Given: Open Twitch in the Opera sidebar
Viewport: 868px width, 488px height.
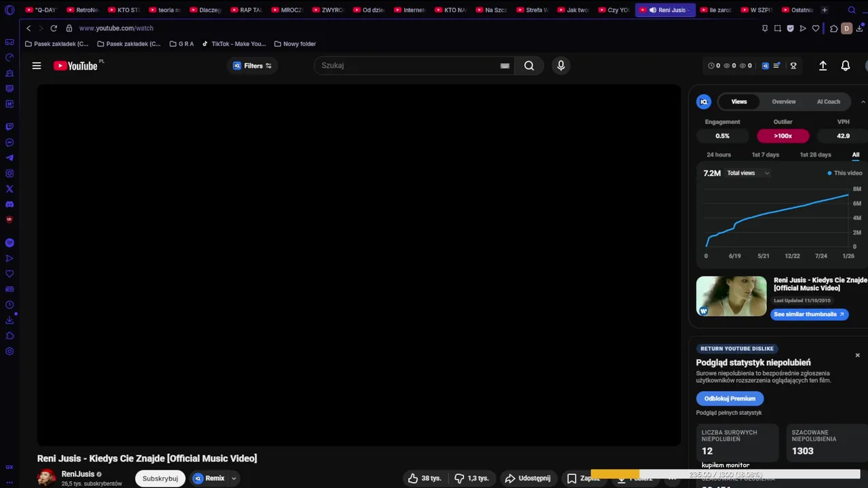Looking at the screenshot, I should tap(9, 127).
